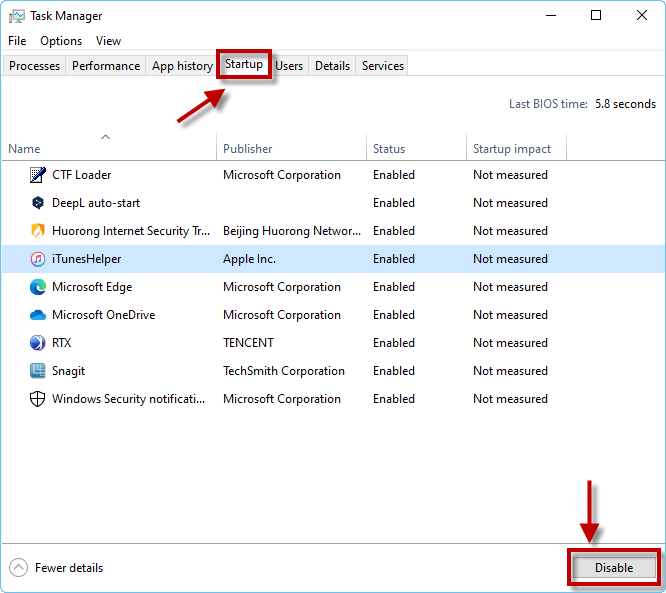Image resolution: width=666 pixels, height=593 pixels.
Task: Click the DeepL auto-start hexagon icon
Action: [x=38, y=203]
